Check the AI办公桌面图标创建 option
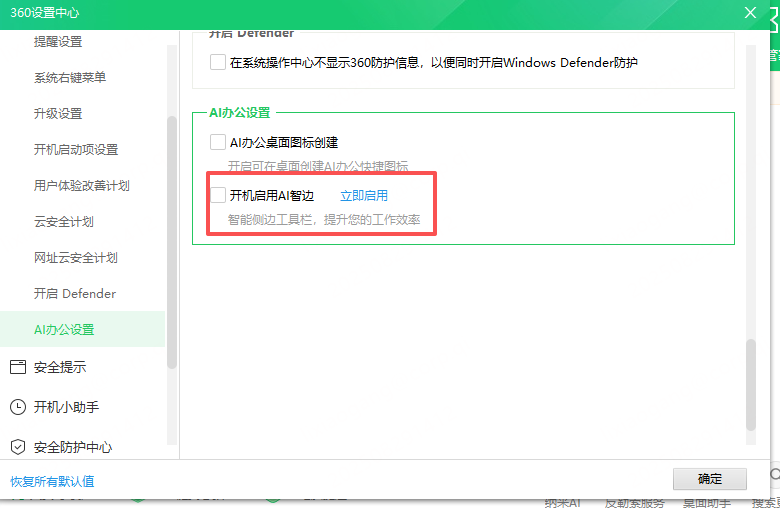780x522 pixels. 218,142
